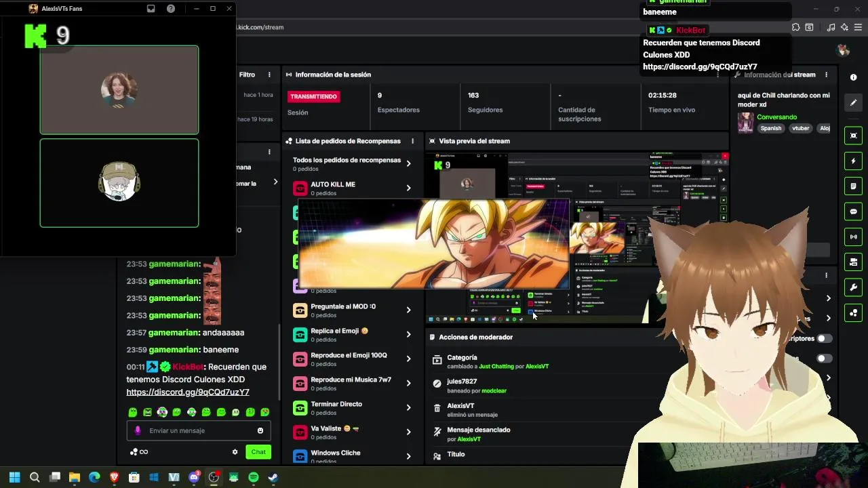Toggle the lower switch below 'riptores'
868x488 pixels.
point(824,359)
